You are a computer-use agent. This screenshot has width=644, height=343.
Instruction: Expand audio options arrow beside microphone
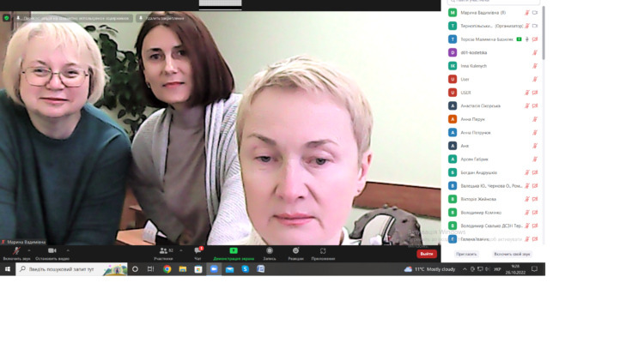27,250
